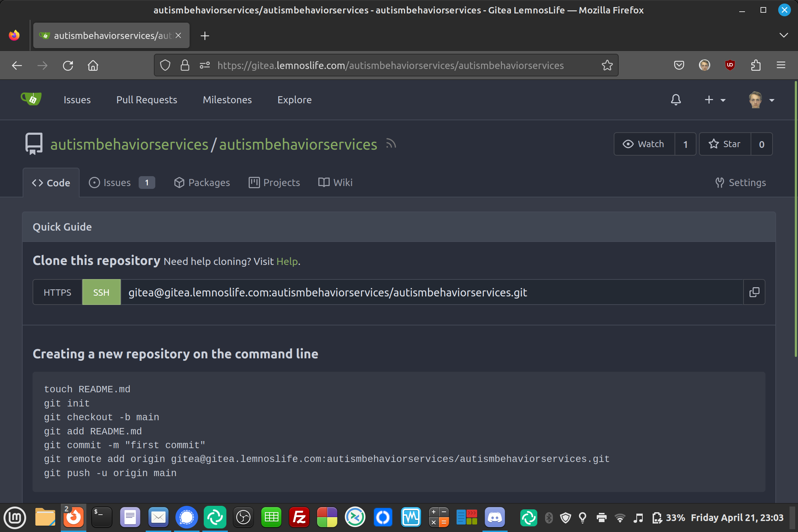This screenshot has width=798, height=532.
Task: Save page to Pocket icon
Action: coord(679,65)
